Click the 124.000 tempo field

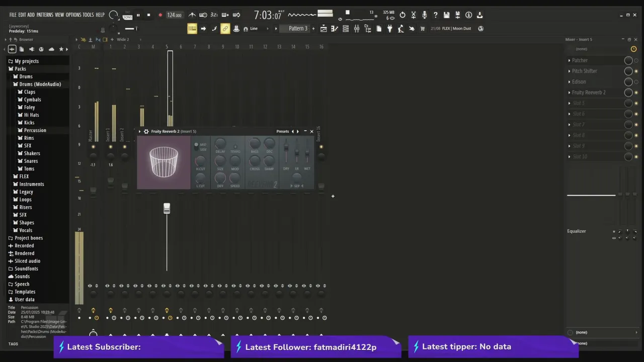174,15
